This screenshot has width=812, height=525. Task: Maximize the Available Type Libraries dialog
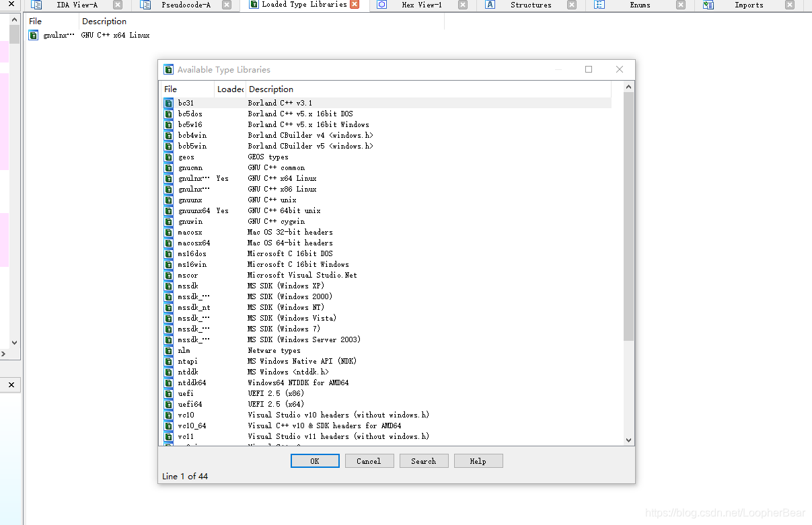589,69
